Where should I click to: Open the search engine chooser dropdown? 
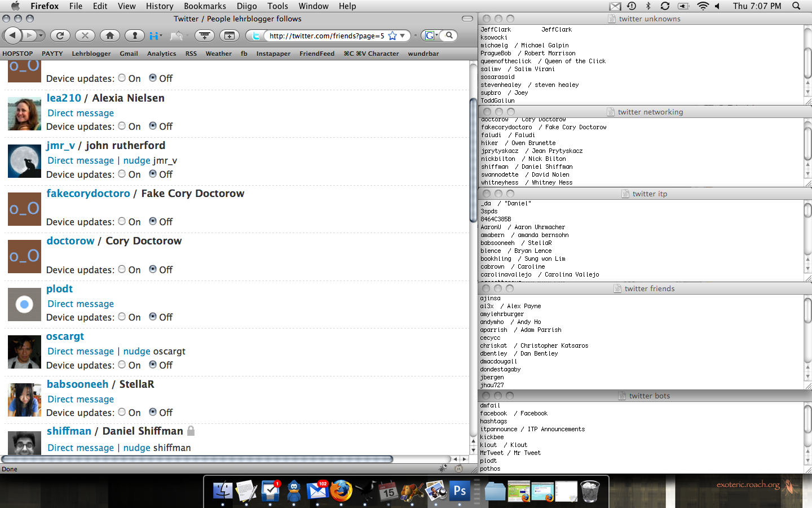tap(430, 36)
